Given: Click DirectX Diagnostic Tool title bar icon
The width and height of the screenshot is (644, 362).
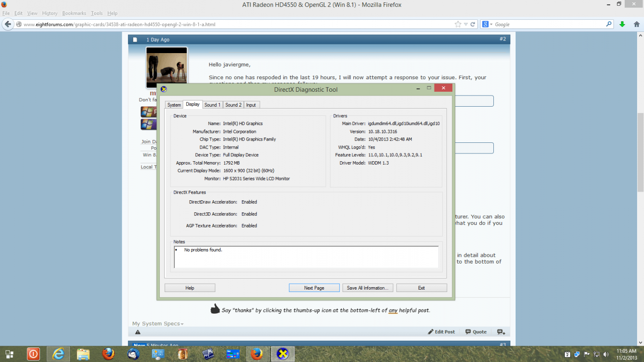Looking at the screenshot, I should click(x=164, y=89).
